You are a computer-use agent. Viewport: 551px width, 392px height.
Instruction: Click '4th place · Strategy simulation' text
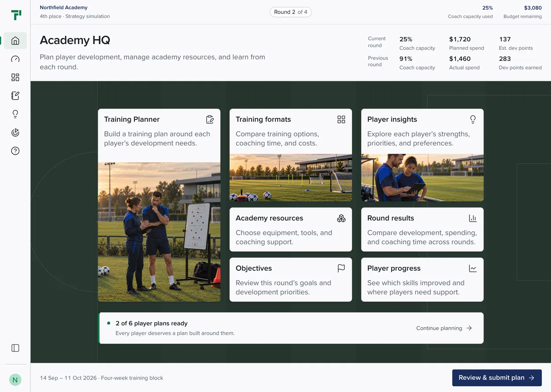pos(75,16)
